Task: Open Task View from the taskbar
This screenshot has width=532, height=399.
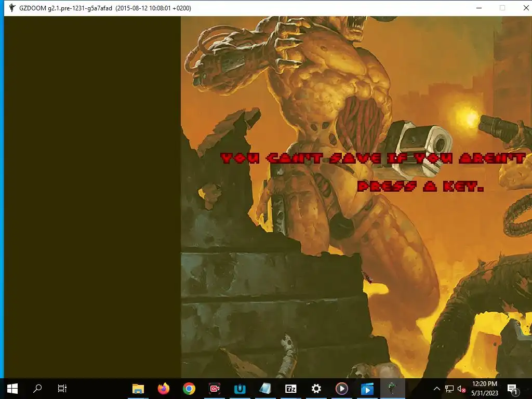Action: click(62, 389)
